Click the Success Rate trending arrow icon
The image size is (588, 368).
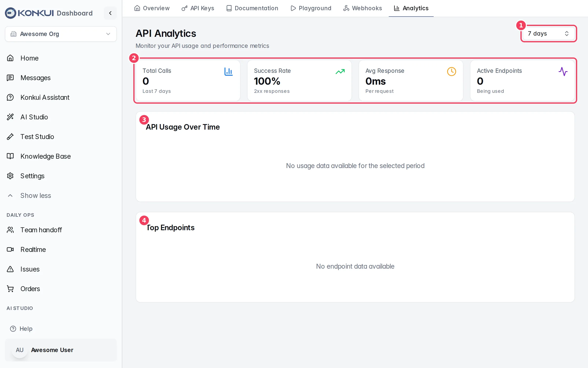click(x=340, y=72)
